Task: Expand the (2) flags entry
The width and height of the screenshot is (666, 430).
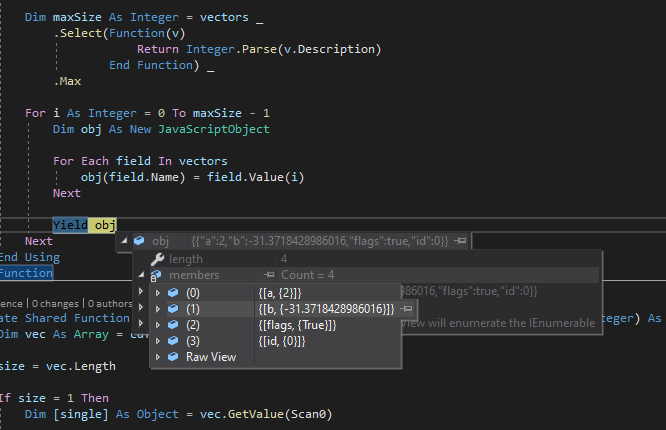Action: pyautogui.click(x=157, y=325)
